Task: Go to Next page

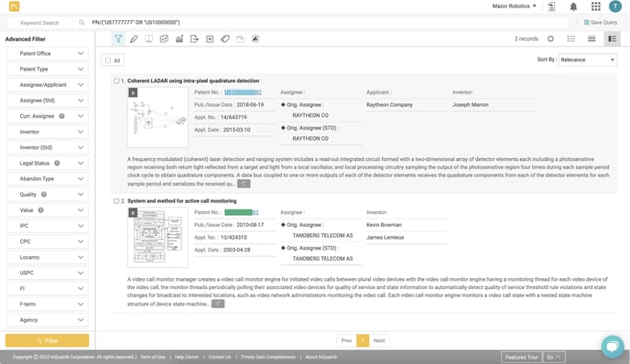Action: click(x=379, y=341)
